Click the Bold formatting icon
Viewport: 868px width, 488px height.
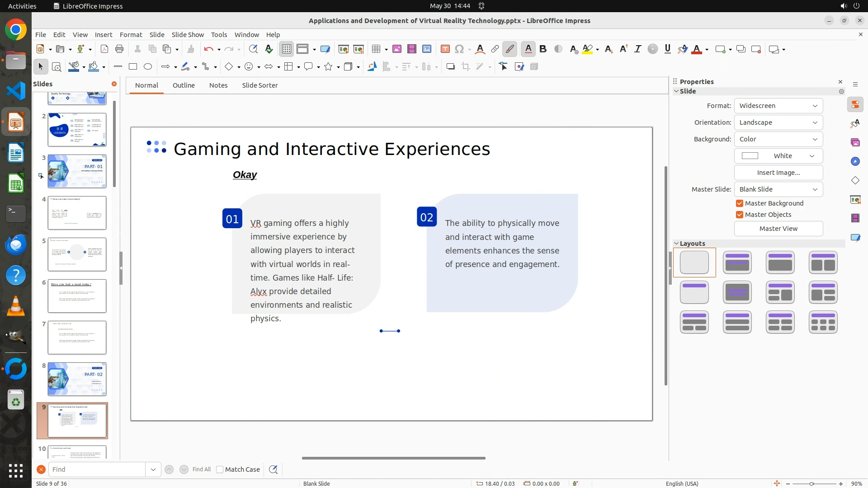tap(543, 49)
